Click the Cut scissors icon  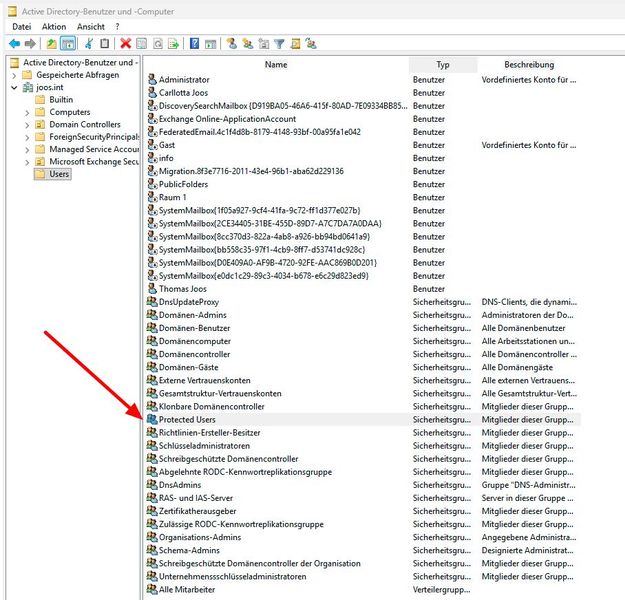[89, 43]
